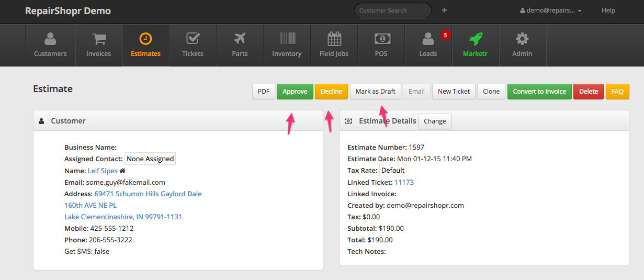The height and width of the screenshot is (280, 644).
Task: Open the POS cash icon
Action: pos(381,39)
